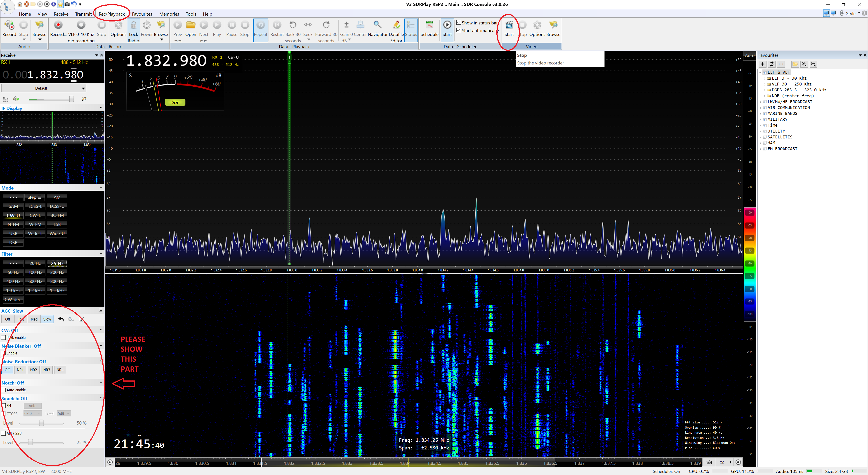The image size is (868, 475).
Task: Open a data file for playback
Action: tap(190, 25)
